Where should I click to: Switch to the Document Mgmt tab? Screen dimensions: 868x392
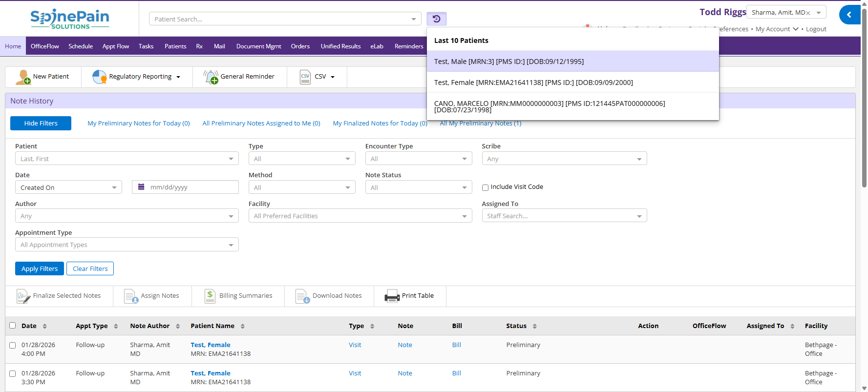pyautogui.click(x=258, y=46)
